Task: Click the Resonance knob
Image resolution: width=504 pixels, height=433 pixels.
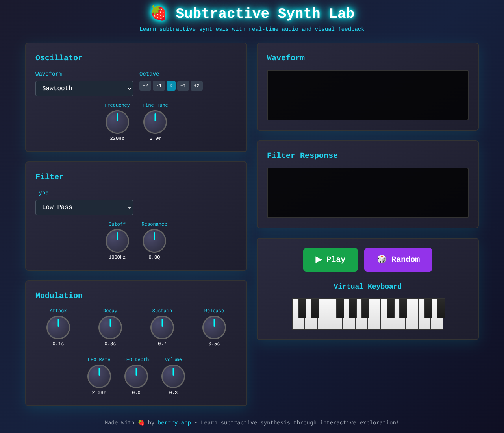Action: (x=154, y=241)
